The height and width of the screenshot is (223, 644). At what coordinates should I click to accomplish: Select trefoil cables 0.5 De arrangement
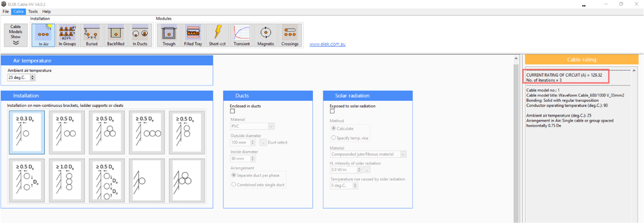pos(107,132)
